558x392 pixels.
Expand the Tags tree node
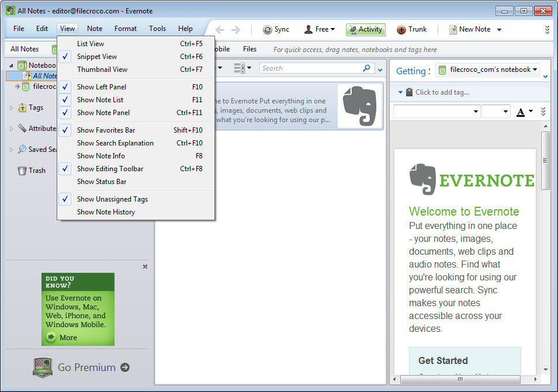coord(11,107)
